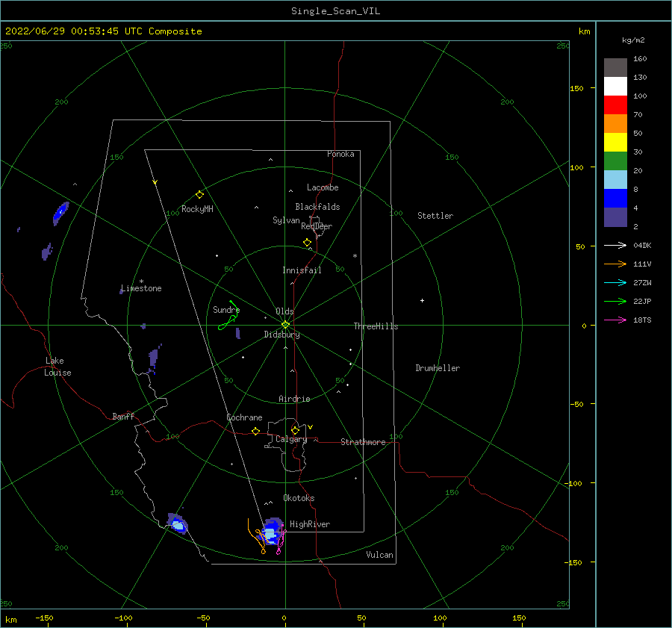Screen dimensions: 672x628
Task: Click the 18TS legend label
Action: (642, 320)
